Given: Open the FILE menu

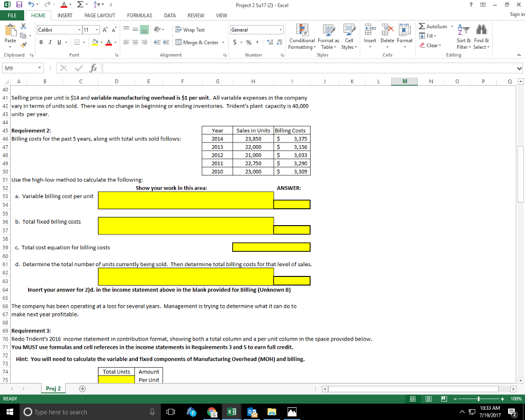Looking at the screenshot, I should click(x=13, y=15).
